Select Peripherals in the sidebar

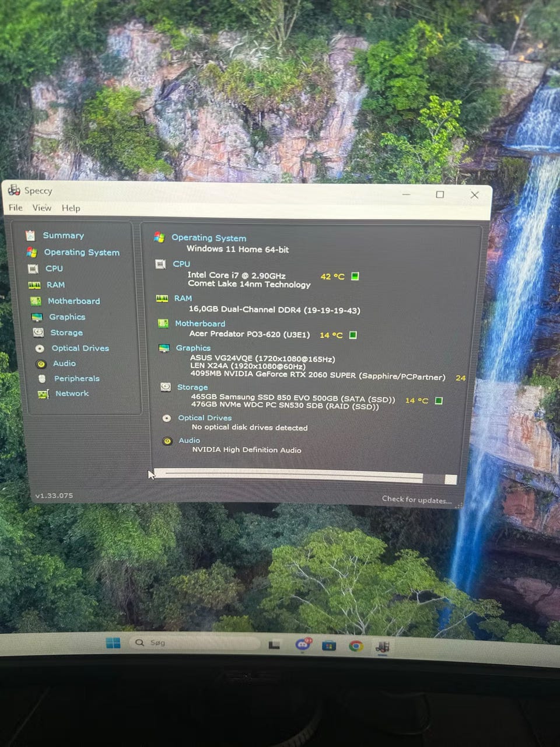coord(76,379)
